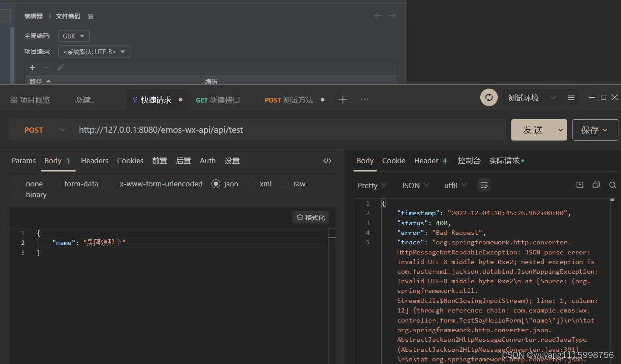Open the 前置 pre-processor tab
621x364 pixels.
point(160,161)
